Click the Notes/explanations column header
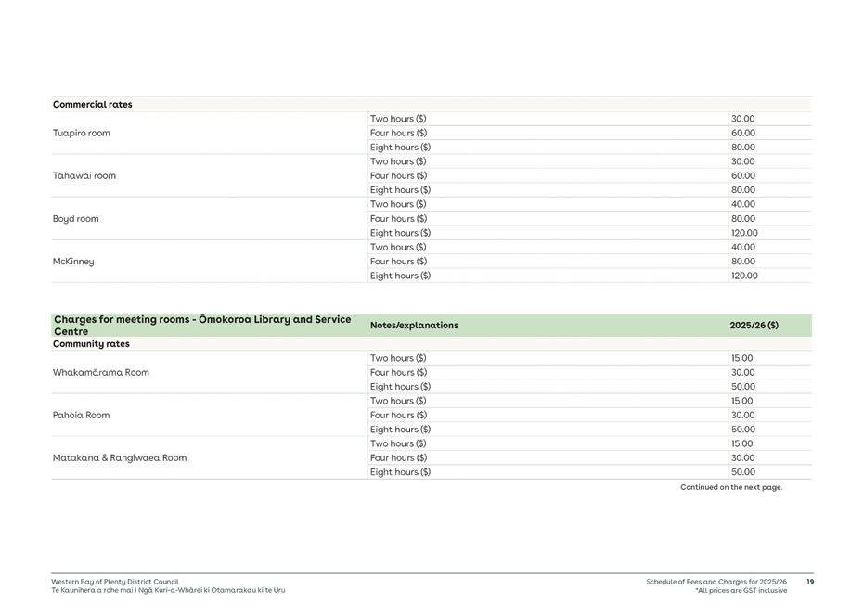Screen dimensions: 864x616 [x=412, y=325]
